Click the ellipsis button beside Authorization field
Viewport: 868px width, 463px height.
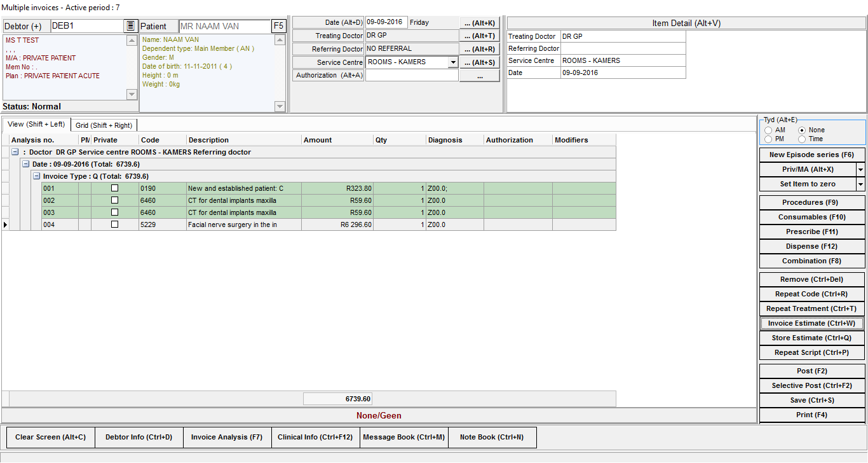coord(479,76)
